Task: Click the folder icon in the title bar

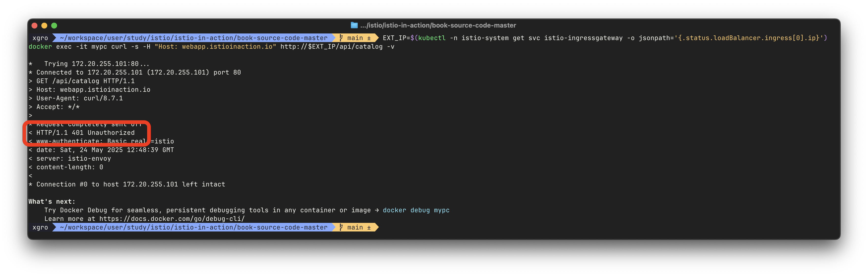Action: pos(354,25)
